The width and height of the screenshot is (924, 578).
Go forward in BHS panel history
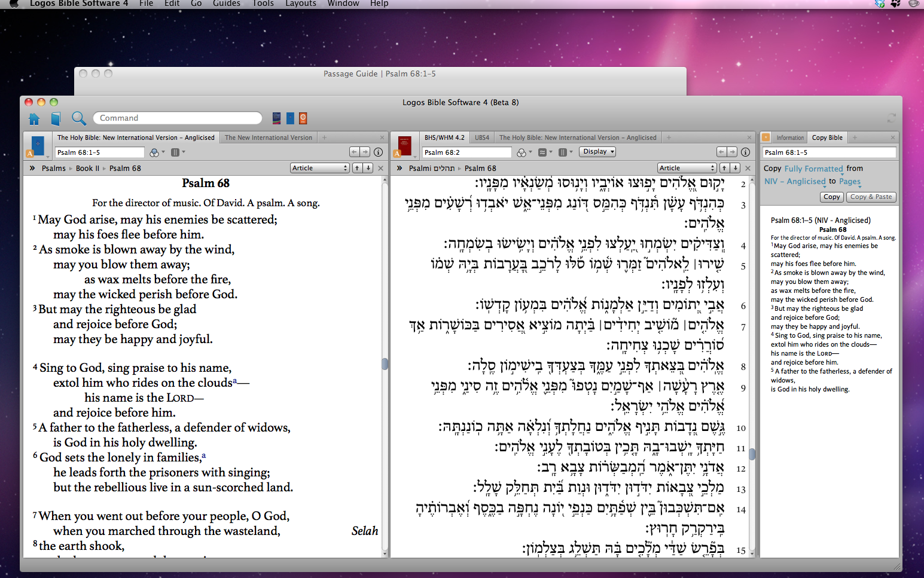pyautogui.click(x=732, y=152)
